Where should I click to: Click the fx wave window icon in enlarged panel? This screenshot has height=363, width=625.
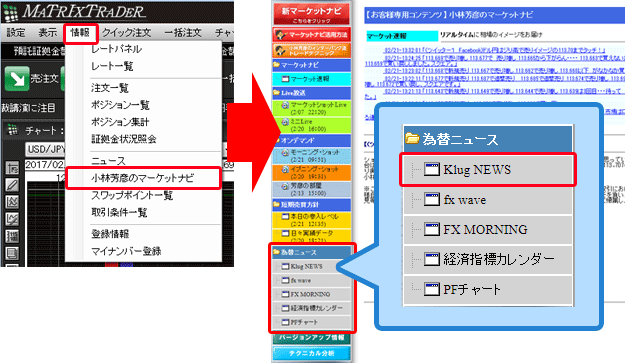tap(431, 199)
